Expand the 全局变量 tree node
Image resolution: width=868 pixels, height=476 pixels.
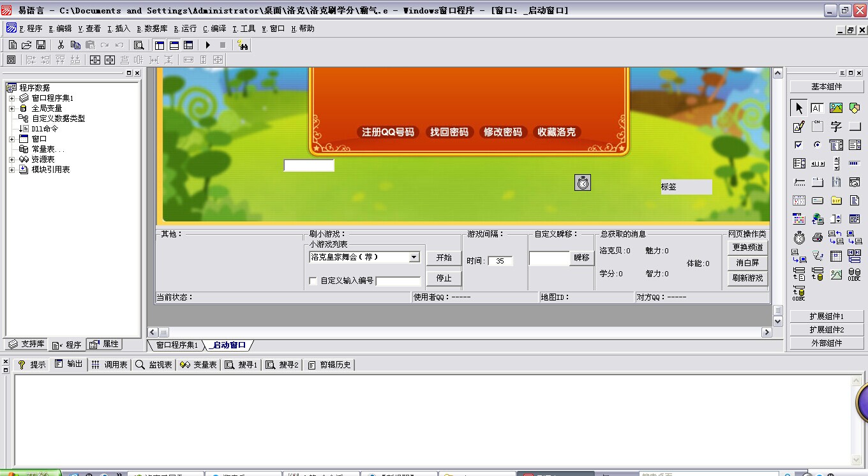(x=11, y=108)
